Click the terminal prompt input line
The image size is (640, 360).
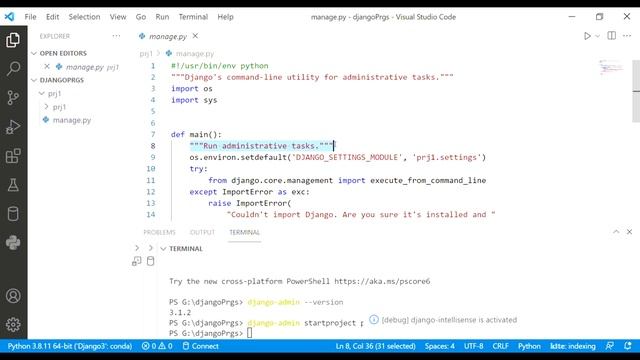pyautogui.click(x=211, y=333)
